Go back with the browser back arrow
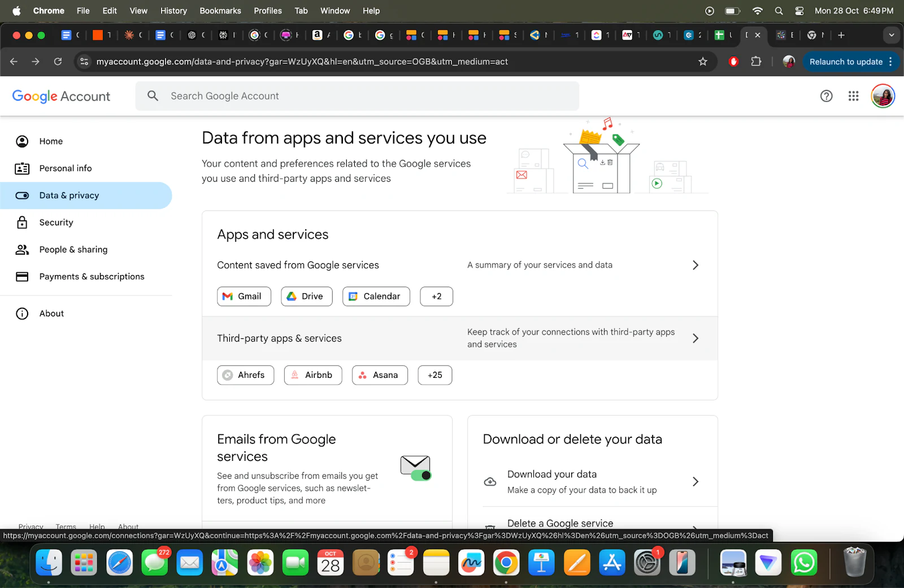This screenshot has width=904, height=588. pos(14,62)
